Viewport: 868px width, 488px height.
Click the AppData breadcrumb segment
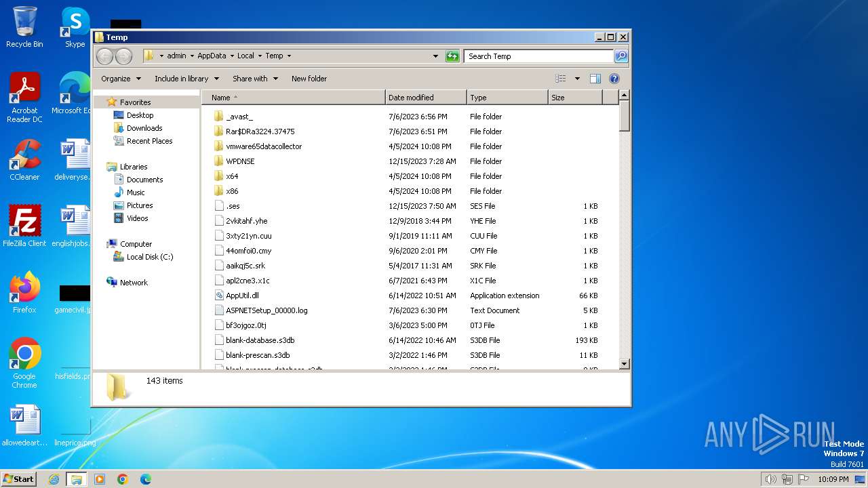point(212,56)
